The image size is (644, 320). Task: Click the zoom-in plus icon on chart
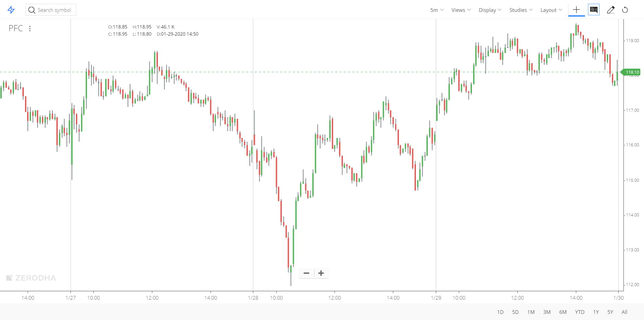coord(321,273)
